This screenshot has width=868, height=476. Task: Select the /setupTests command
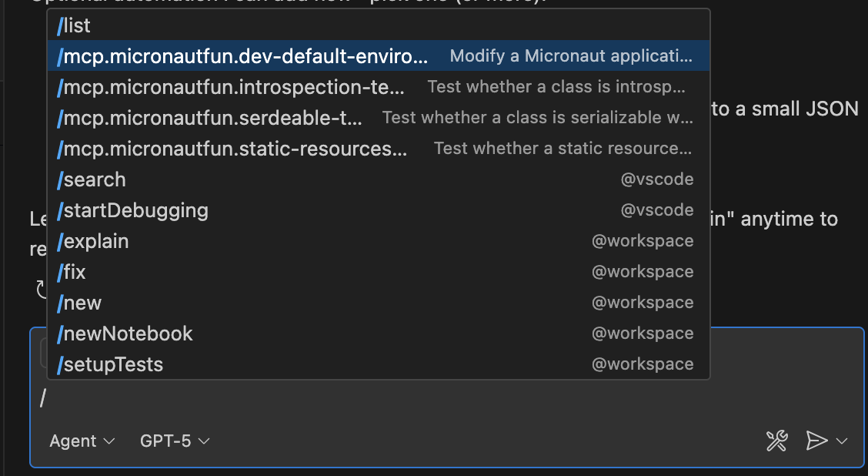tap(379, 364)
